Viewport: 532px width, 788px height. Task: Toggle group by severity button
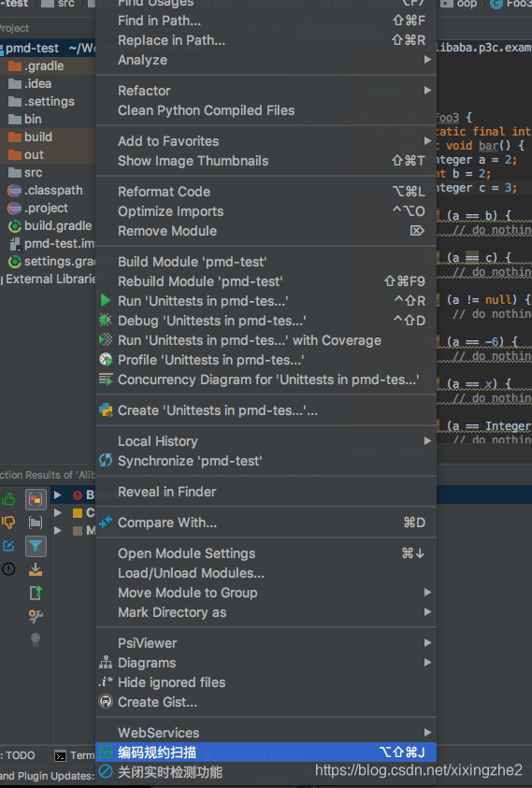pos(36,499)
